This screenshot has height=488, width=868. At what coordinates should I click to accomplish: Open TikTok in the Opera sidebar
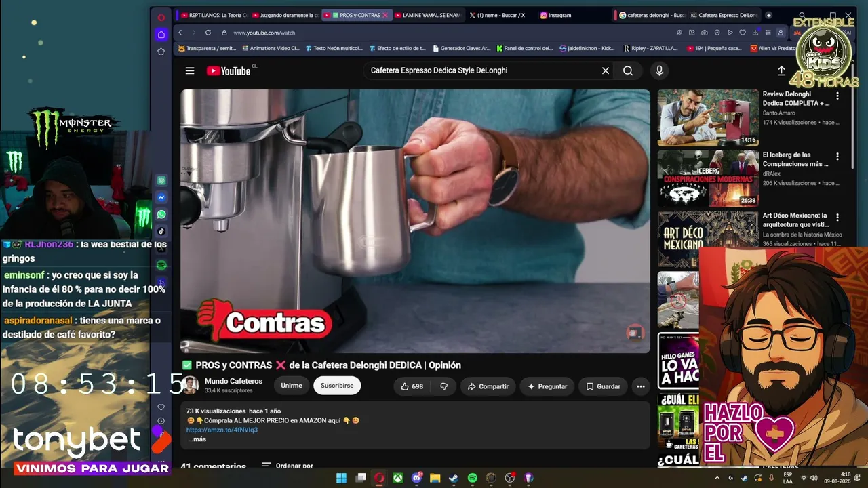[161, 231]
